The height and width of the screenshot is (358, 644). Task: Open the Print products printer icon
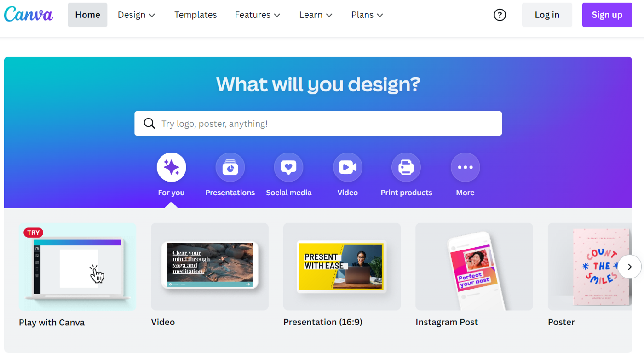pos(406,167)
